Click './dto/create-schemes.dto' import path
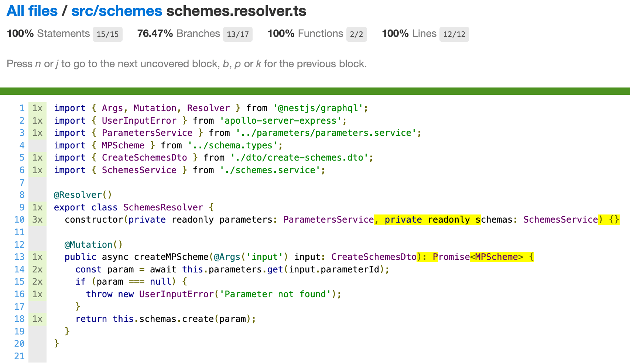 [x=299, y=158]
